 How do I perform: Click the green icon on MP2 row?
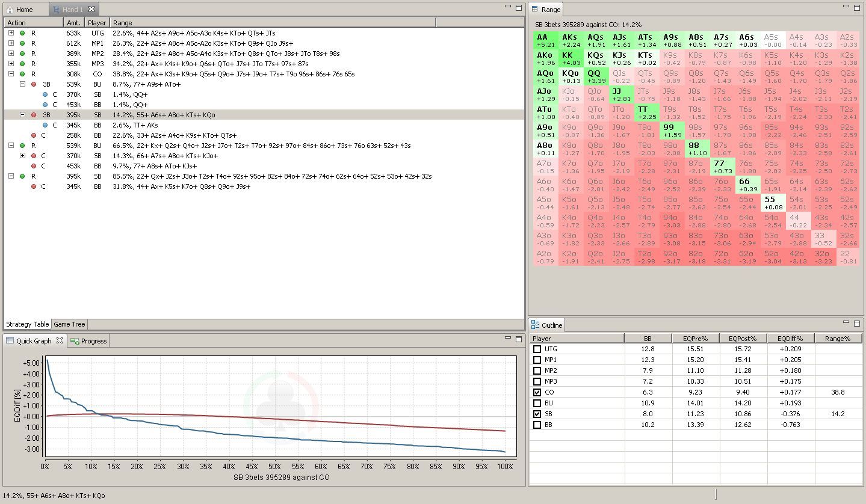(x=22, y=54)
